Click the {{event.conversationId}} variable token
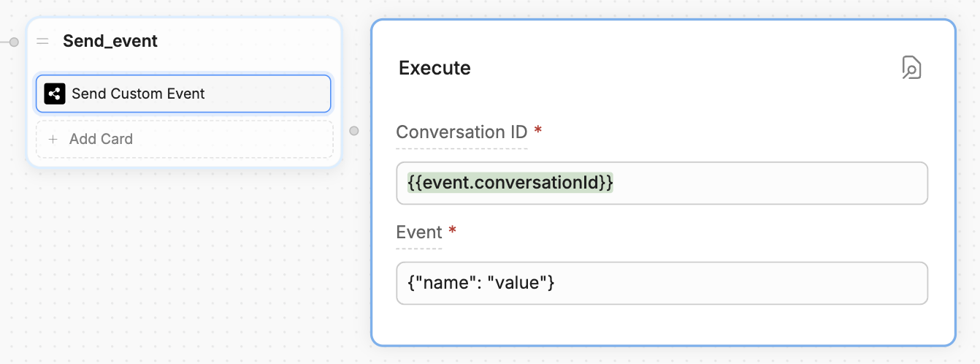 (510, 183)
